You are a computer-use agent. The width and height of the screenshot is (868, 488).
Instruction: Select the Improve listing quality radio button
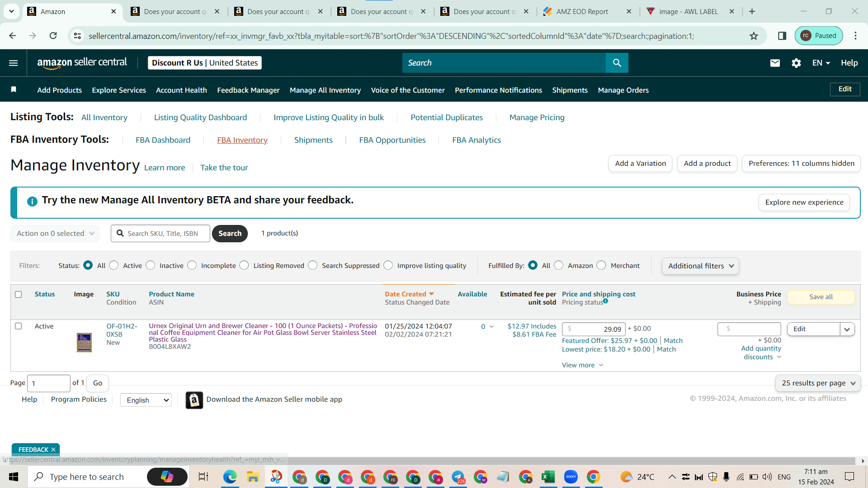[x=388, y=265]
